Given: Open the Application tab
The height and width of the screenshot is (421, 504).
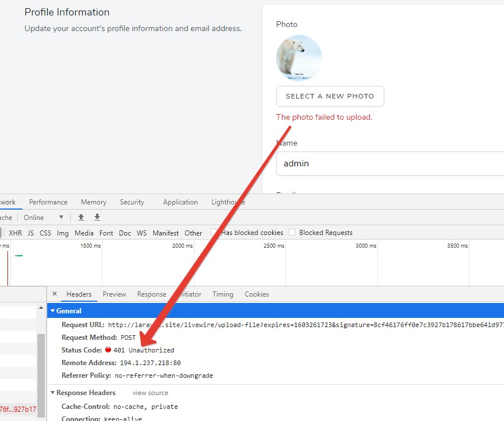Looking at the screenshot, I should pos(180,202).
